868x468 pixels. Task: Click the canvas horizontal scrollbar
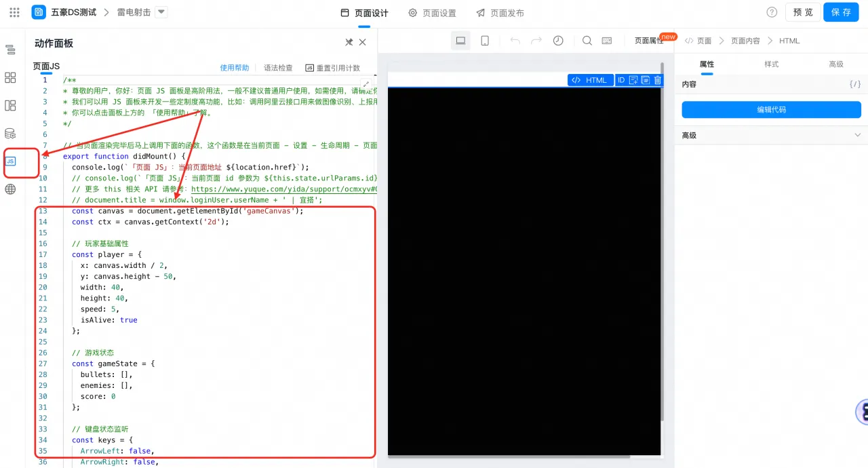[509, 456]
